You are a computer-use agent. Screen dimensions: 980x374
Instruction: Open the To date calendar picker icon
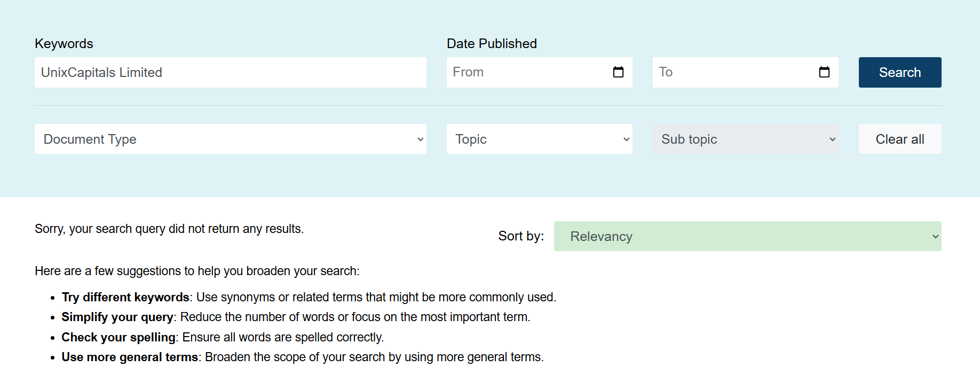[x=824, y=72]
